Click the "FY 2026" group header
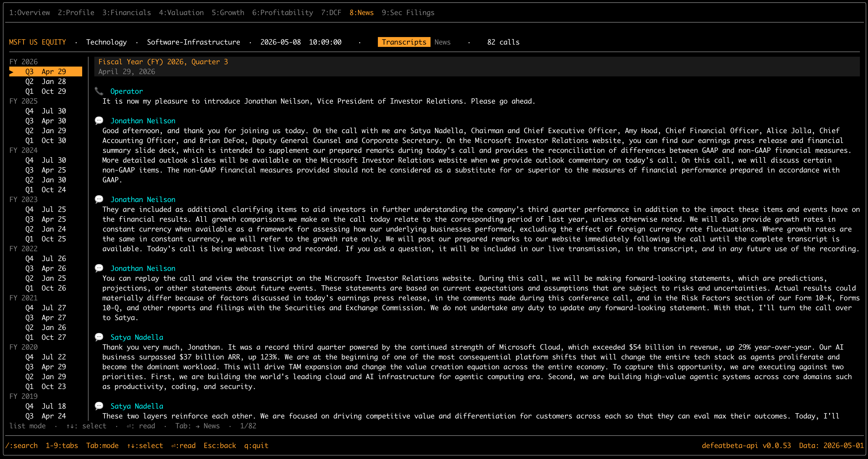This screenshot has width=868, height=459. pyautogui.click(x=23, y=62)
